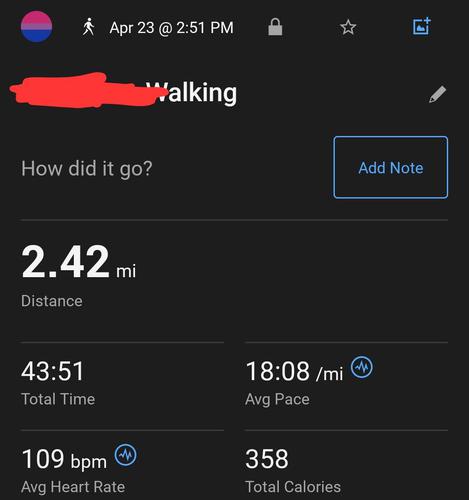
Task: Tap the Distance label
Action: [x=52, y=301]
